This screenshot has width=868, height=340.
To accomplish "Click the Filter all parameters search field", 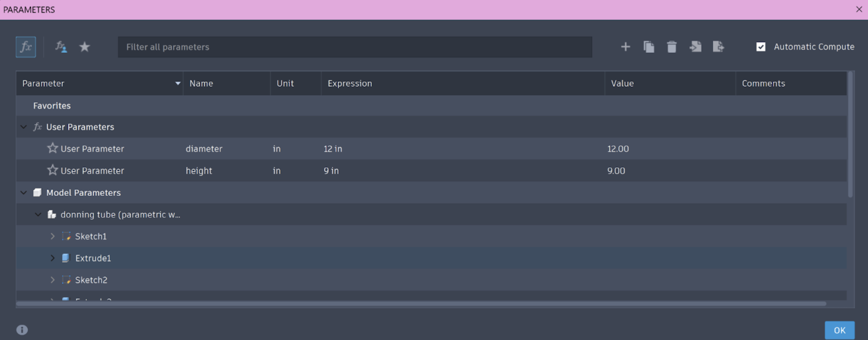I will coord(354,47).
